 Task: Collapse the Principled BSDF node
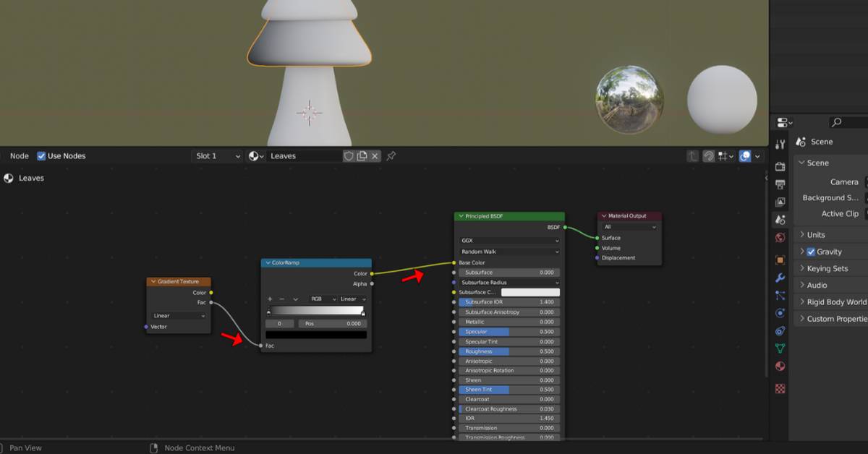(461, 216)
